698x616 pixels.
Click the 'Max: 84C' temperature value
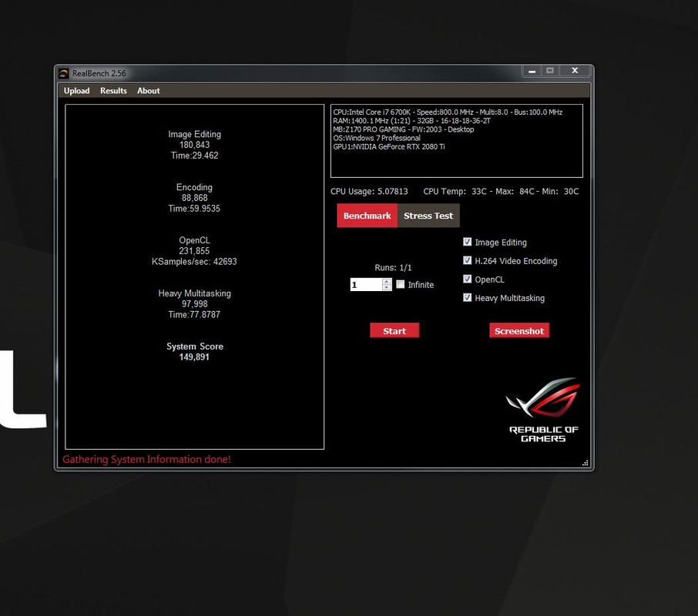pyautogui.click(x=515, y=192)
